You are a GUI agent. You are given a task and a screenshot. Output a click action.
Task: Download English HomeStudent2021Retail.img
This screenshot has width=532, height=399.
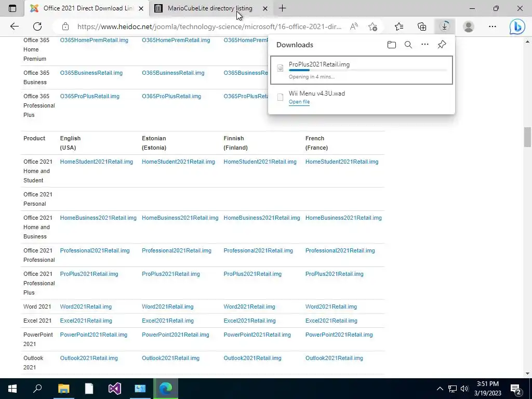96,162
